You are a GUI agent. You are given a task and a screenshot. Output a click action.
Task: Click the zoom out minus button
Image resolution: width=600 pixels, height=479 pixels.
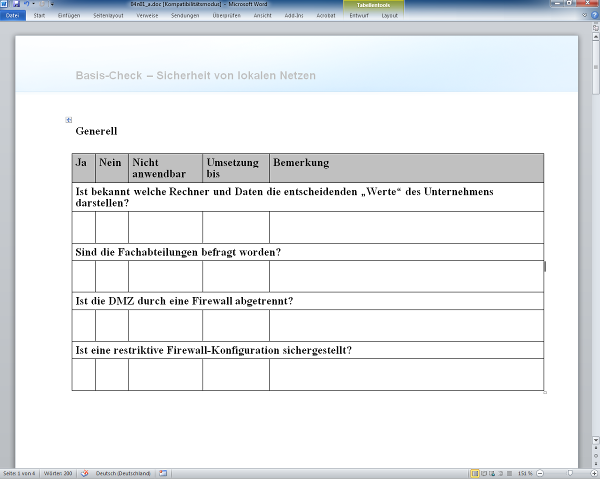[x=538, y=473]
